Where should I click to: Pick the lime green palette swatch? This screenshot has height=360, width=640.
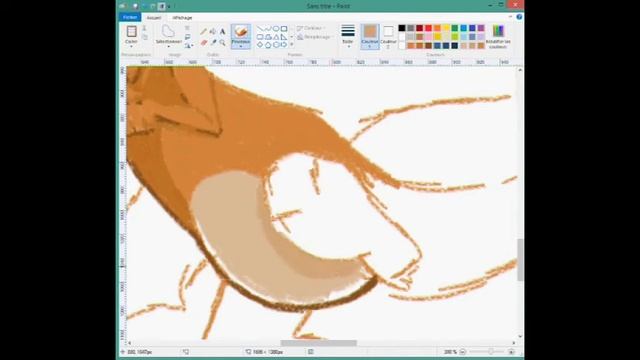(x=455, y=37)
